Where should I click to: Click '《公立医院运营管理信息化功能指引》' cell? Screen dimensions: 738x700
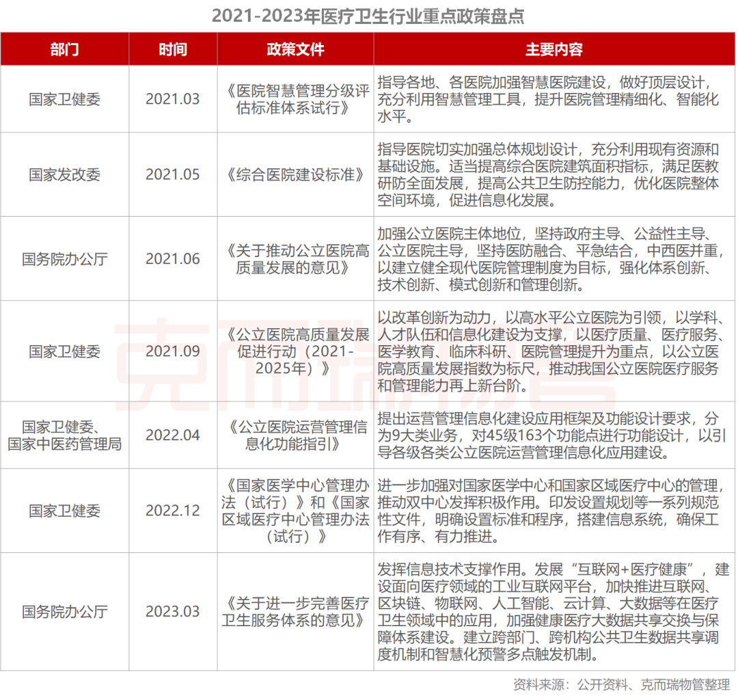296,435
